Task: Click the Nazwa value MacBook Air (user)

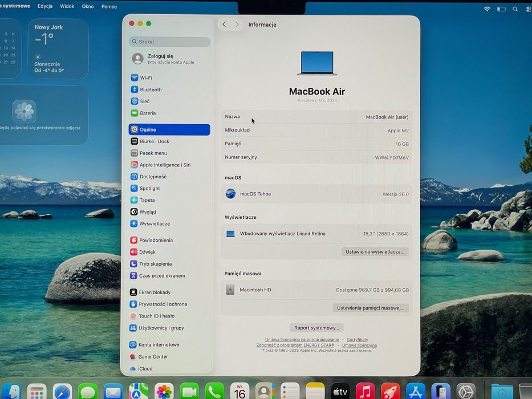Action: pyautogui.click(x=387, y=117)
